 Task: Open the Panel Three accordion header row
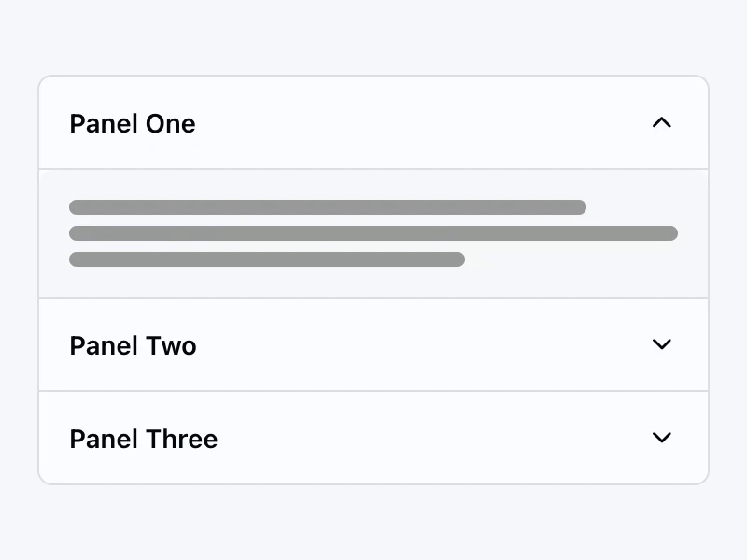tap(373, 439)
